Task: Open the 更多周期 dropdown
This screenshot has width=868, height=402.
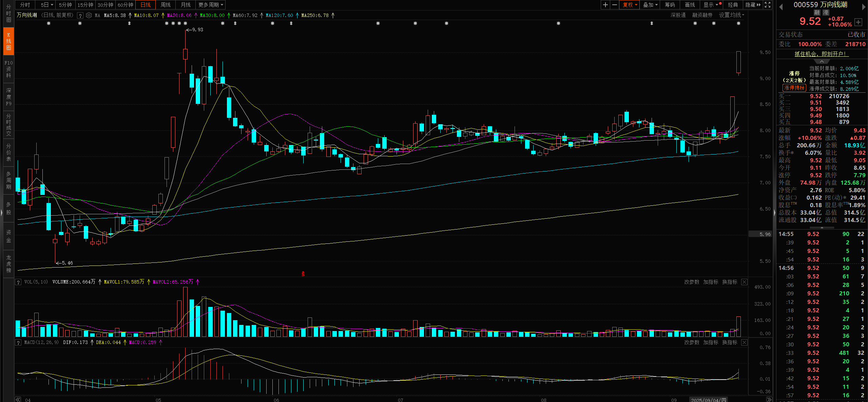Action: pyautogui.click(x=211, y=5)
